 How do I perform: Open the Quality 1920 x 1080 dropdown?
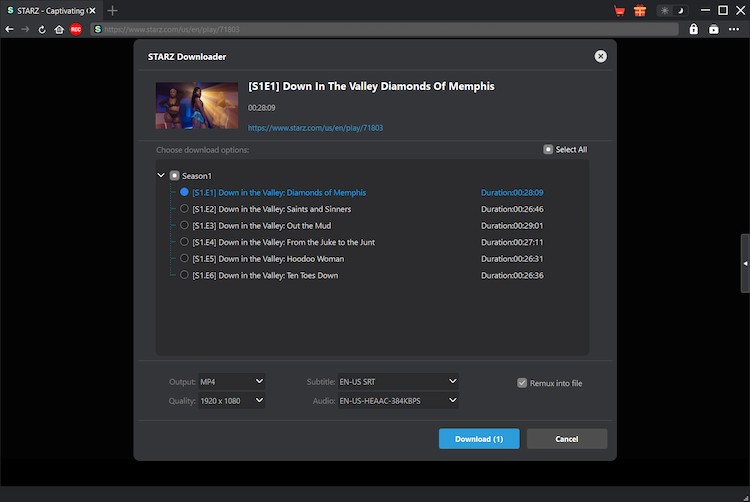point(232,401)
